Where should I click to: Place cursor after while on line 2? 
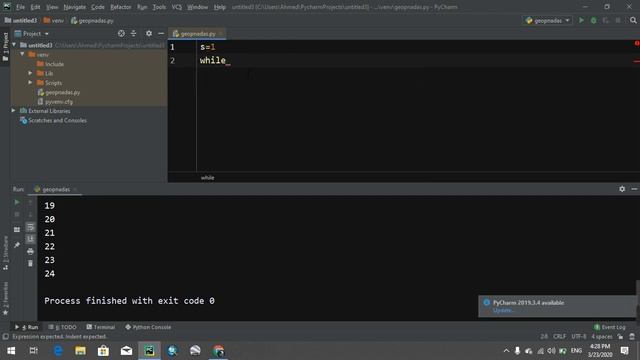click(227, 60)
